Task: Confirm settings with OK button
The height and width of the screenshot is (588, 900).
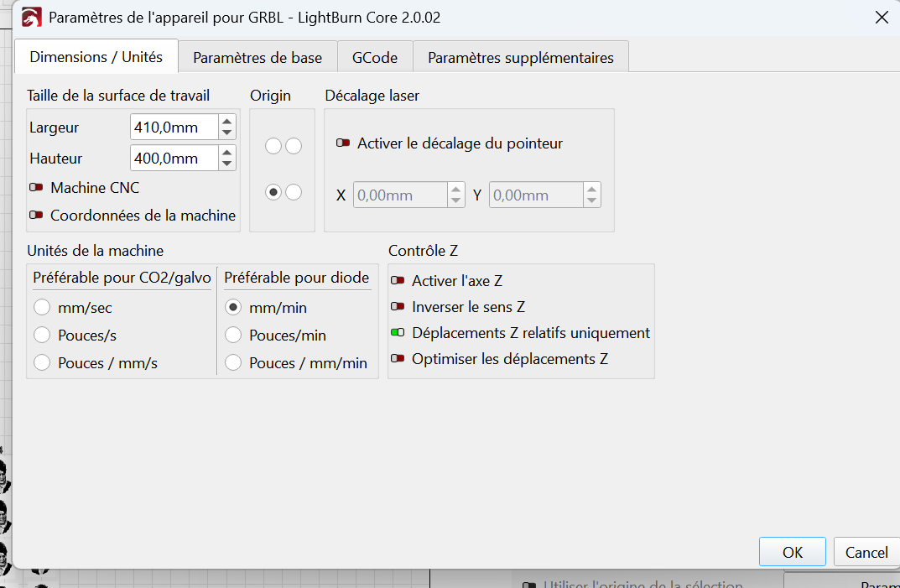Action: coord(792,552)
